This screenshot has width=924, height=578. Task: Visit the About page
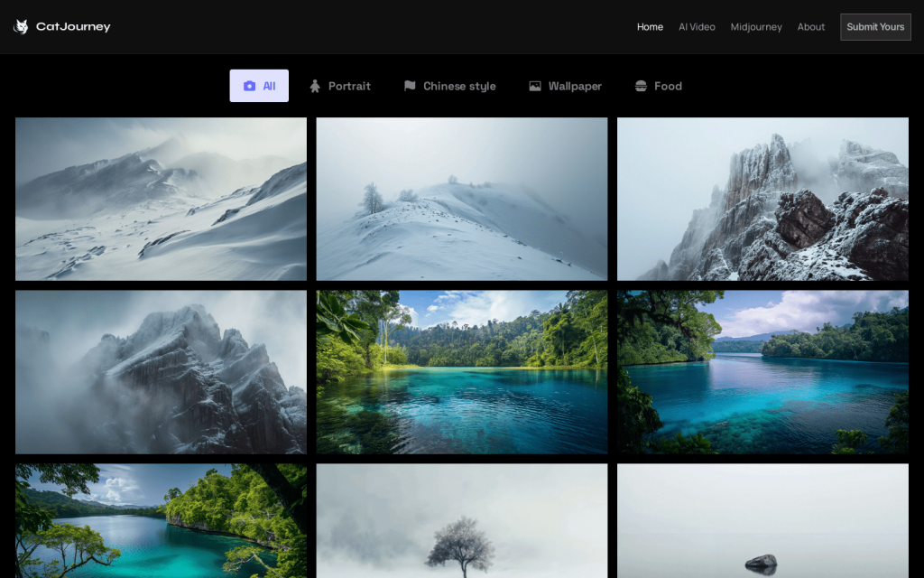point(811,27)
